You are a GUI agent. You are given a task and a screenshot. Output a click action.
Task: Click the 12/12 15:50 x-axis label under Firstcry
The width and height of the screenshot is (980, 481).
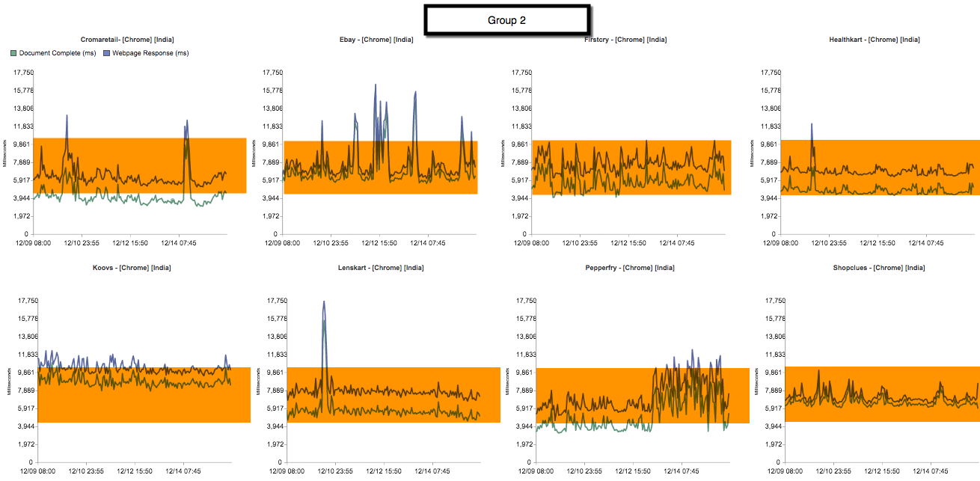[x=629, y=243]
